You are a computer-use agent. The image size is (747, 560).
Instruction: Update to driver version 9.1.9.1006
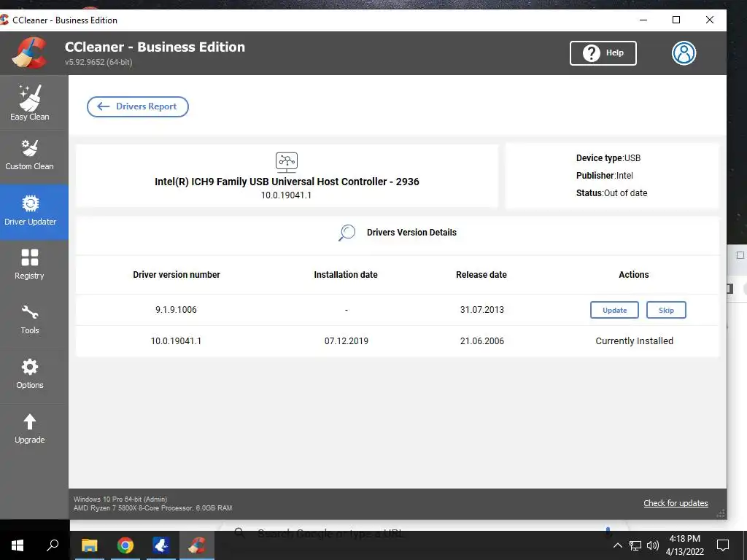click(x=614, y=310)
